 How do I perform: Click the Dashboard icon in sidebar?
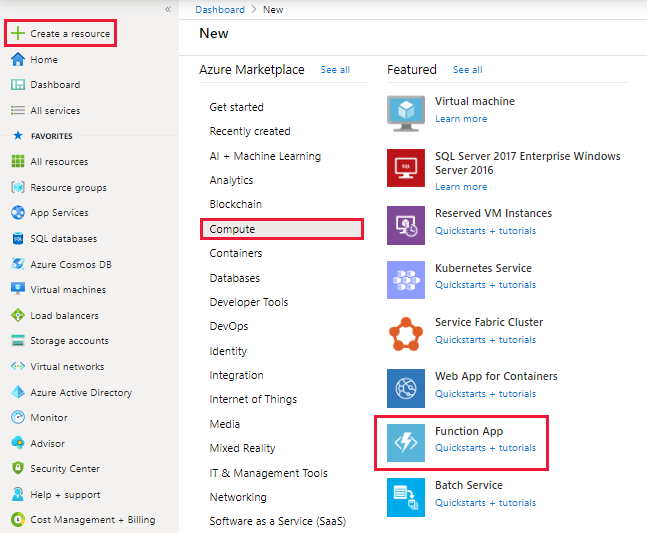18,85
